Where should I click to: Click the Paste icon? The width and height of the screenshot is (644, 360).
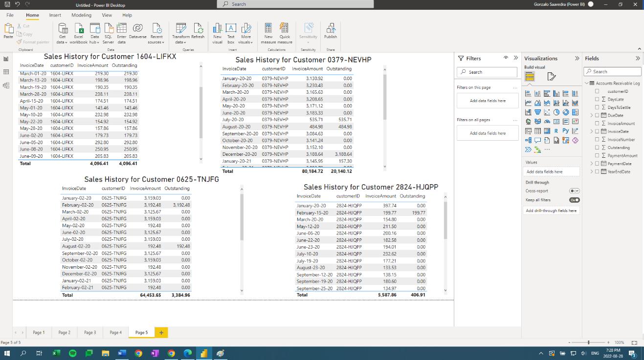[x=8, y=29]
